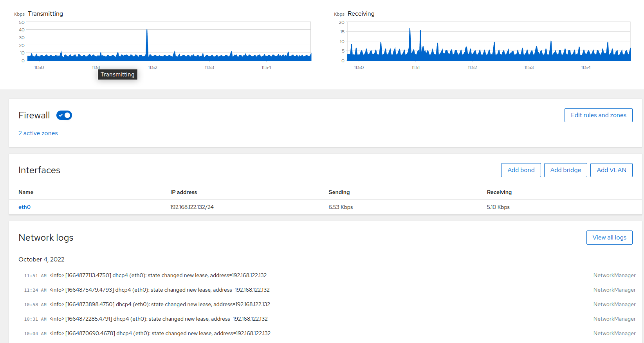Viewport: 644px width, 343px height.
Task: Click the eth0 IP address 192.168.122.132/24
Action: tap(192, 207)
